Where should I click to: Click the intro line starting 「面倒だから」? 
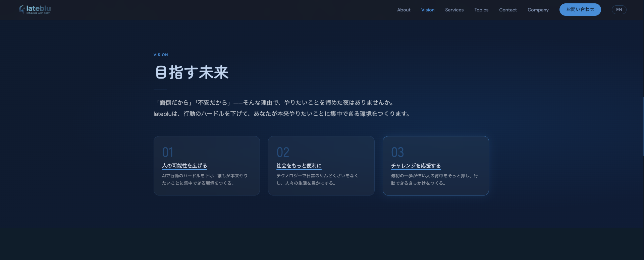pyautogui.click(x=275, y=102)
